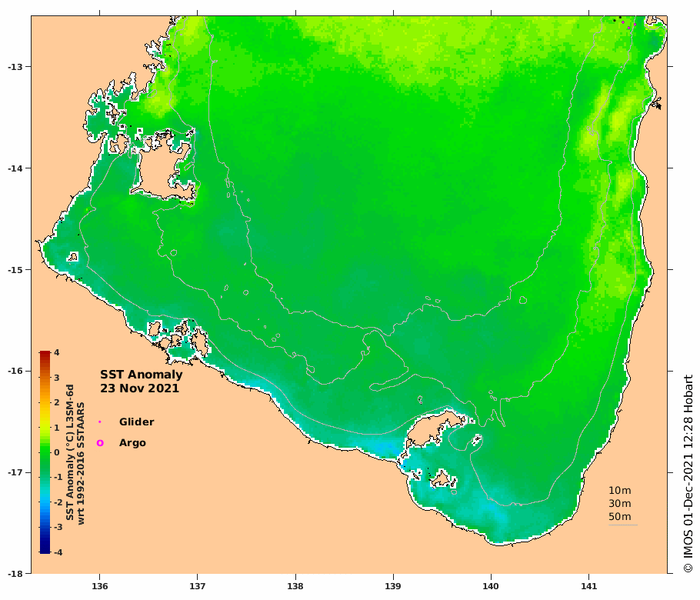700x600 pixels.
Task: Click latitude axis label '-18'
Action: (x=15, y=574)
